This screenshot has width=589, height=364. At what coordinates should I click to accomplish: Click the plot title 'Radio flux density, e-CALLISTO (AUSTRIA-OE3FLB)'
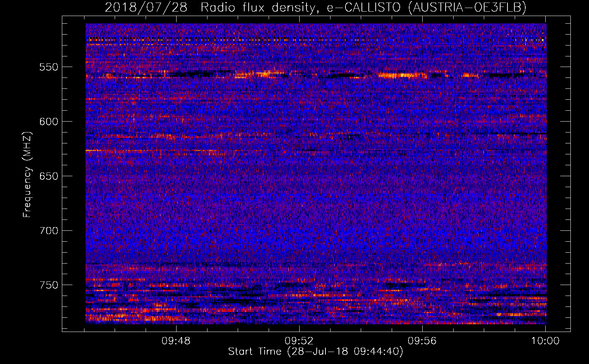[363, 7]
